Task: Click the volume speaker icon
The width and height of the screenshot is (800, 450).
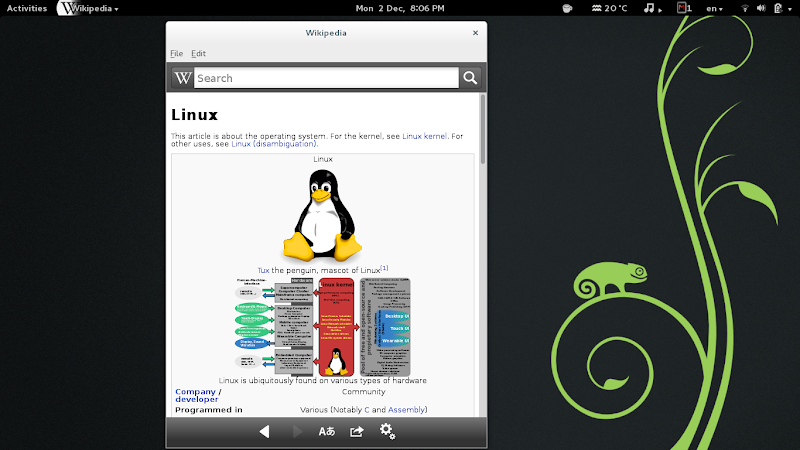Action: tap(761, 8)
